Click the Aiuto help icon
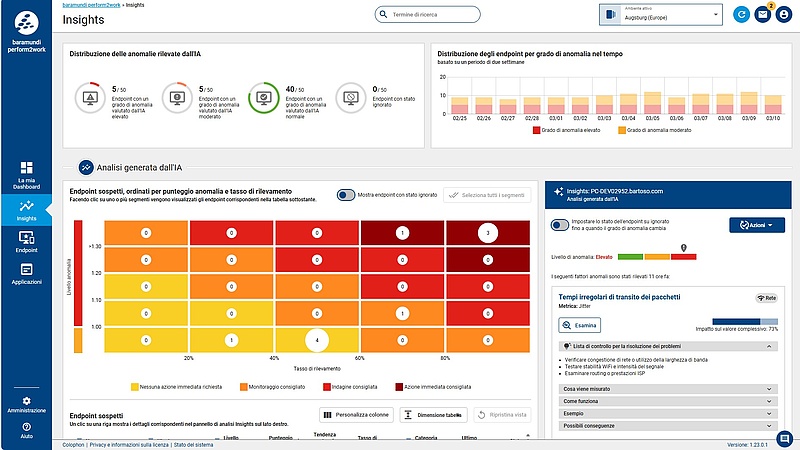Screen dimensions: 800x450 point(26,429)
